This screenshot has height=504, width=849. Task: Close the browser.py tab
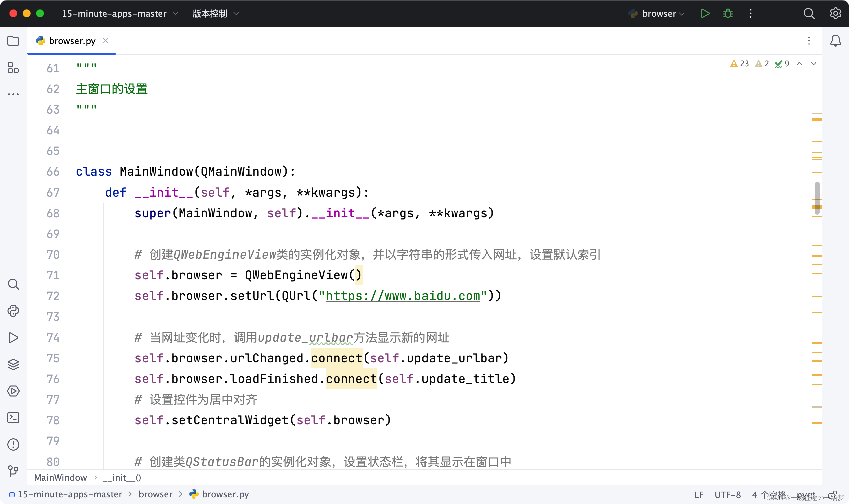coord(106,41)
